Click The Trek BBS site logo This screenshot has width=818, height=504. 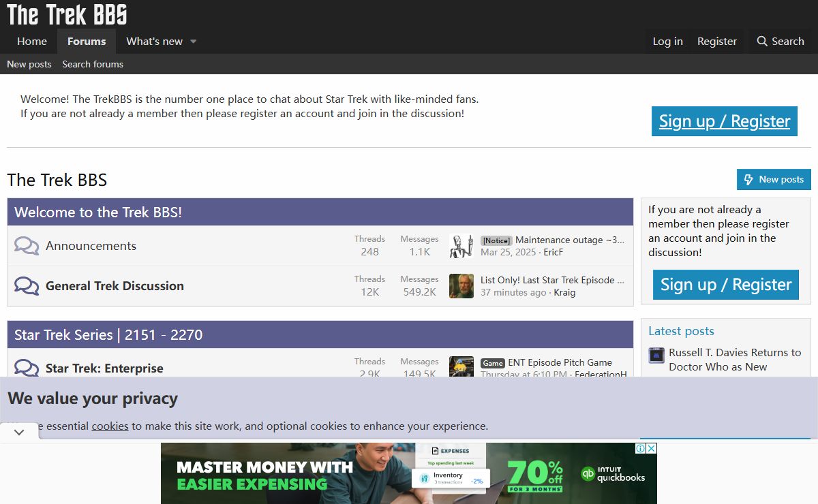click(67, 14)
